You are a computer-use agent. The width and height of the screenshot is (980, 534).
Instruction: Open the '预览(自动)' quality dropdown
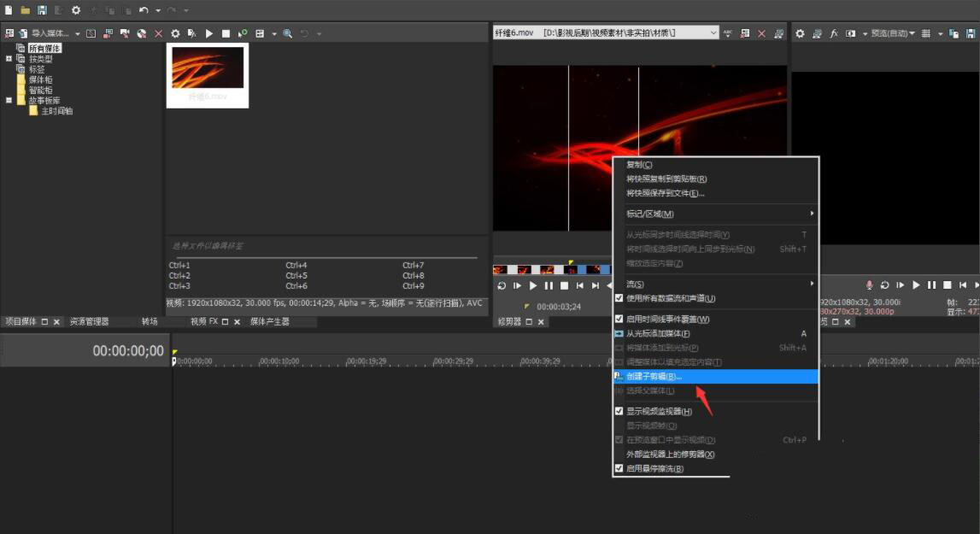[892, 33]
